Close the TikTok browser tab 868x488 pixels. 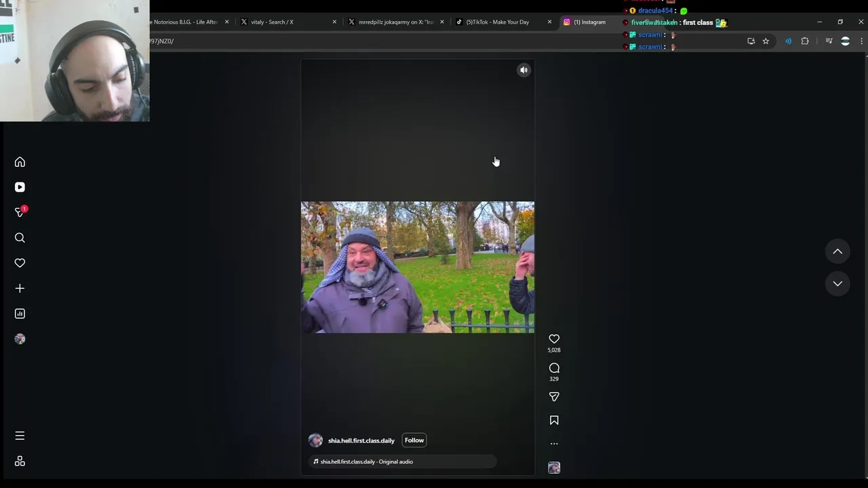pyautogui.click(x=549, y=22)
